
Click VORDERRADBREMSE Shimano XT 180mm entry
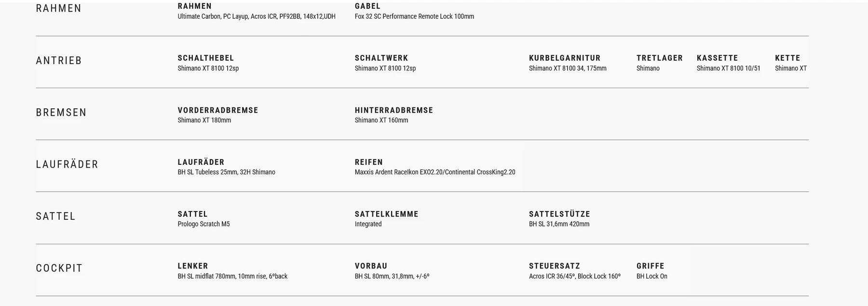click(x=204, y=120)
